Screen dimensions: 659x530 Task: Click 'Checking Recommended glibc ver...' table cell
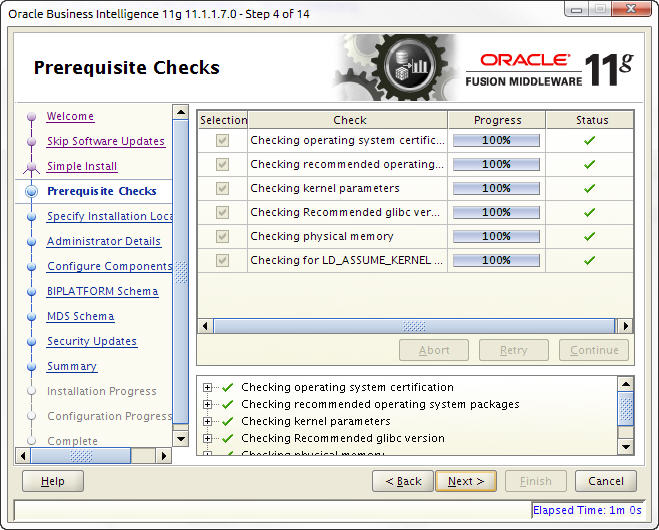pyautogui.click(x=347, y=212)
